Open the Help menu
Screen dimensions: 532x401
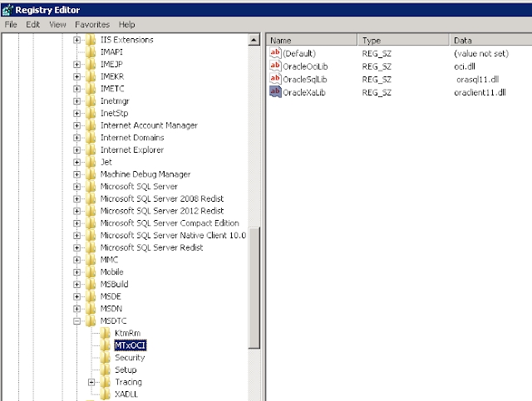(x=127, y=24)
